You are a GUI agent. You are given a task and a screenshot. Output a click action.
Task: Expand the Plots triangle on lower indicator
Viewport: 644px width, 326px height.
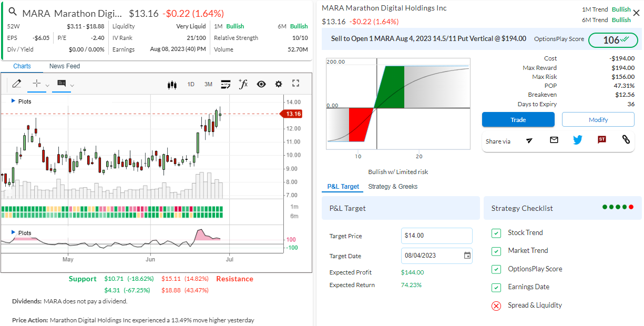pos(13,232)
